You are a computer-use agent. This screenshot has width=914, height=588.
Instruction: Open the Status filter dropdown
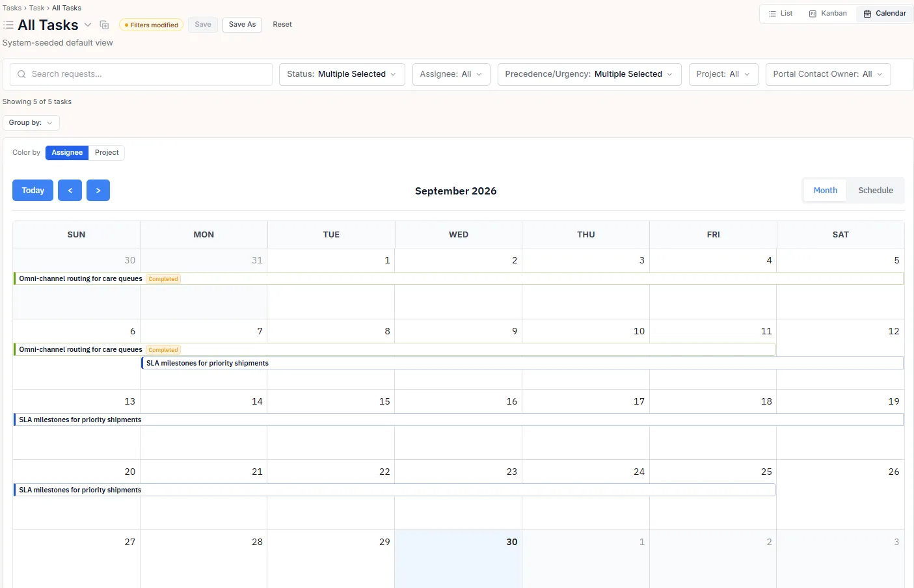click(x=342, y=74)
